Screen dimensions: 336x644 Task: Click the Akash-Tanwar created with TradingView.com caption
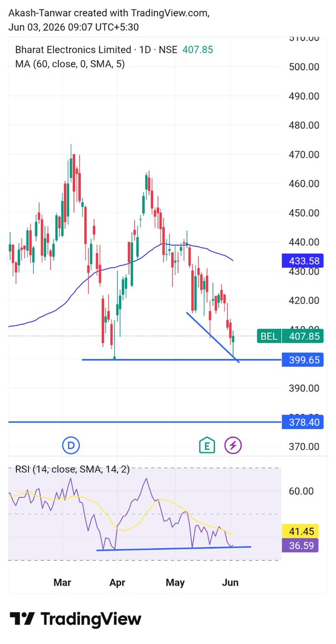tap(110, 12)
